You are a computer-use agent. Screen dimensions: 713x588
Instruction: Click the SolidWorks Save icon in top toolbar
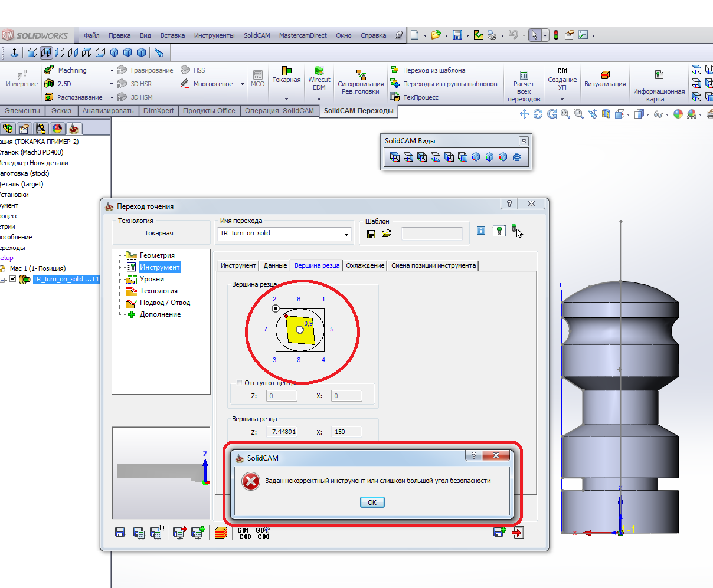point(457,35)
